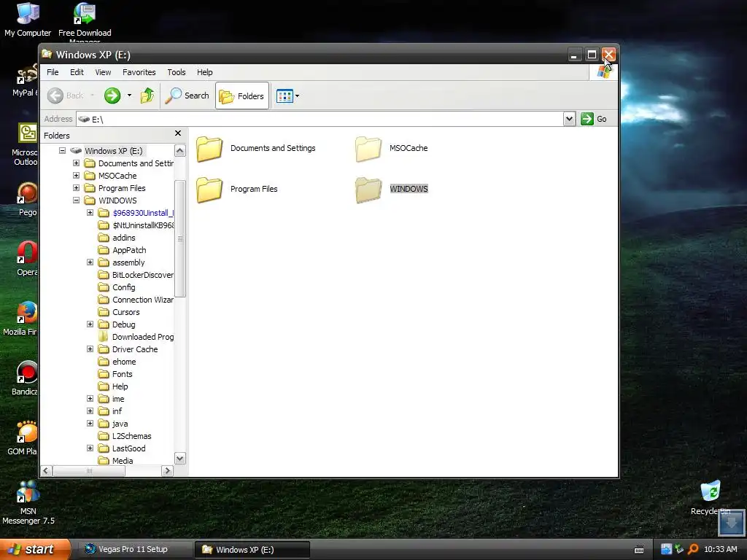Screen dimensions: 747x560
Task: Select AppPatch folder in tree
Action: click(x=122, y=250)
